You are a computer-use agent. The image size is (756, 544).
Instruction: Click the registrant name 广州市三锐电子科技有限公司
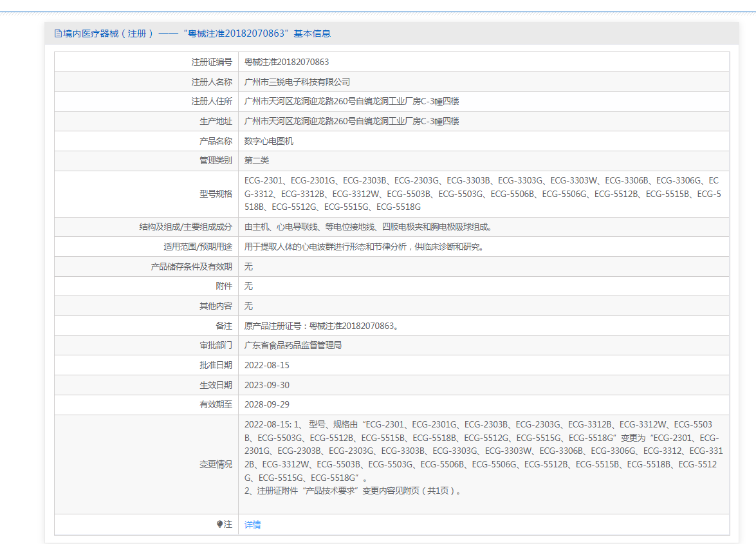pos(297,82)
